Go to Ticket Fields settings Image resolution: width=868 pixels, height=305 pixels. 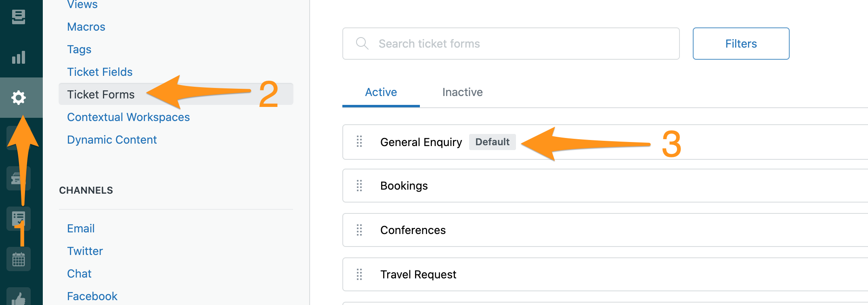coord(100,72)
